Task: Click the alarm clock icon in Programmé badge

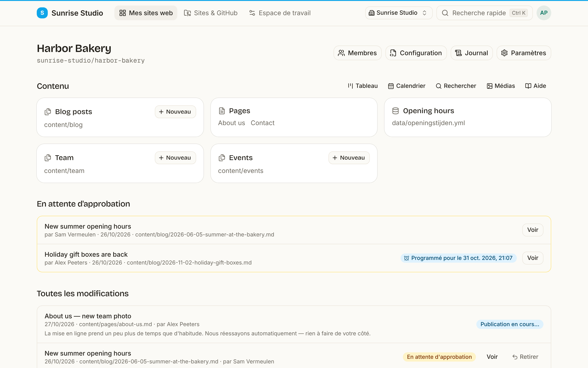Action: 406,258
